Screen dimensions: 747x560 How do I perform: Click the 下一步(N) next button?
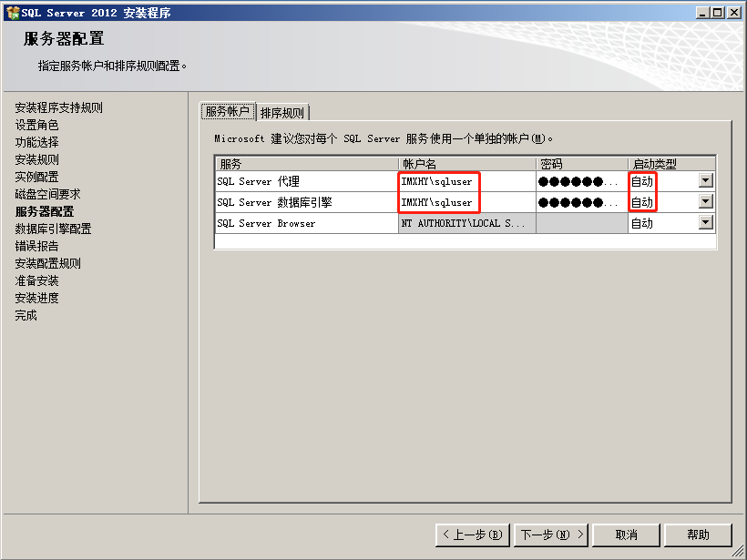[x=551, y=535]
